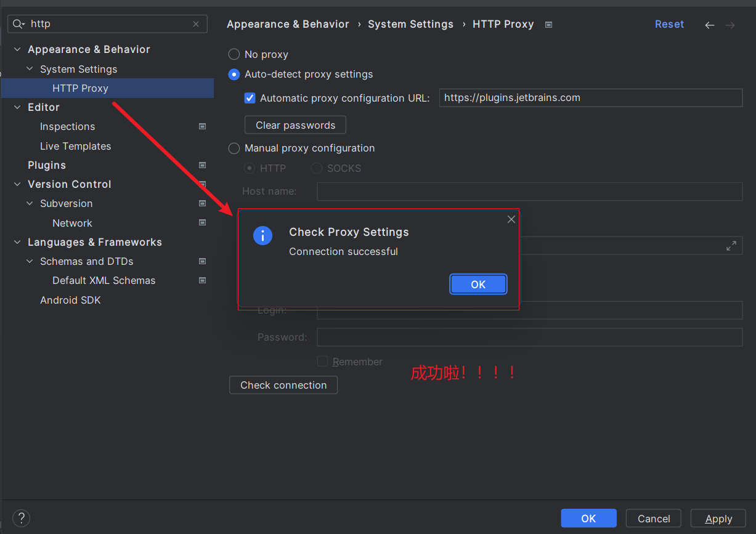
Task: Click the help question mark icon
Action: click(21, 518)
